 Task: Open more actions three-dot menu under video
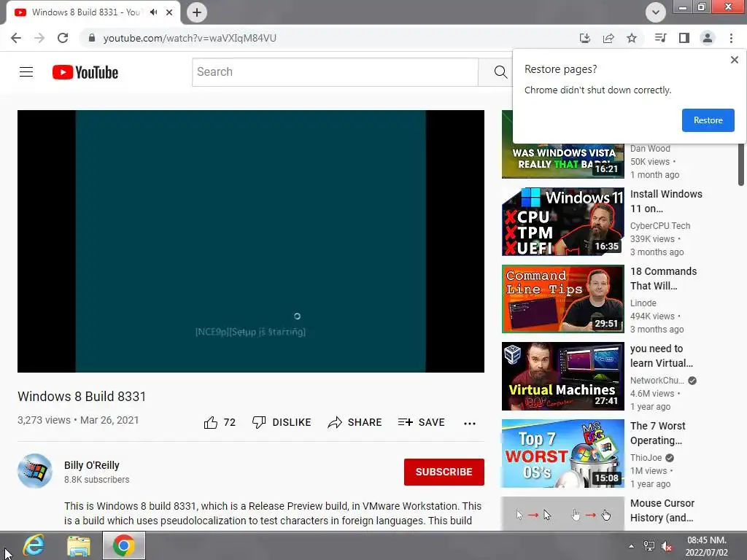pos(470,423)
